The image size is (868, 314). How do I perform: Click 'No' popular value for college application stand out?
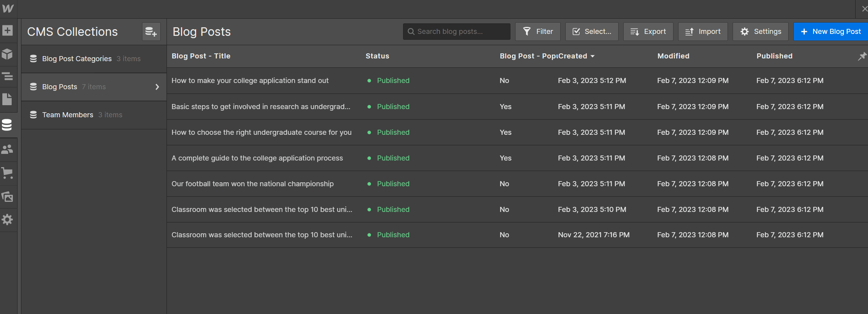coord(504,81)
